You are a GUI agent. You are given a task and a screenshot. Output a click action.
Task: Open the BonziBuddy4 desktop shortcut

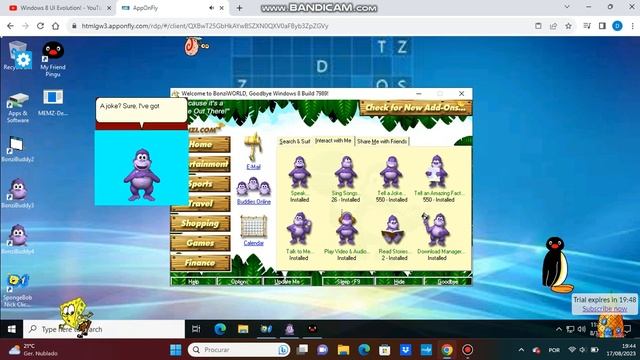click(18, 239)
